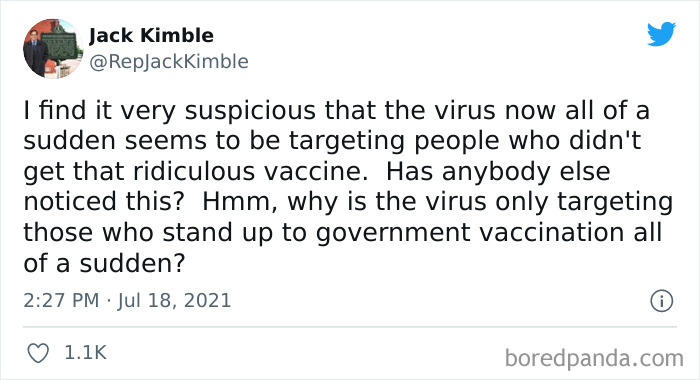Open the circled info icon
This screenshot has width=700, height=380.
coord(661,301)
